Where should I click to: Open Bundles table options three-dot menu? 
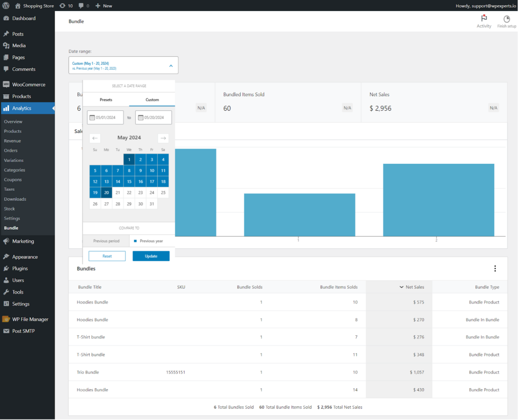pos(495,268)
